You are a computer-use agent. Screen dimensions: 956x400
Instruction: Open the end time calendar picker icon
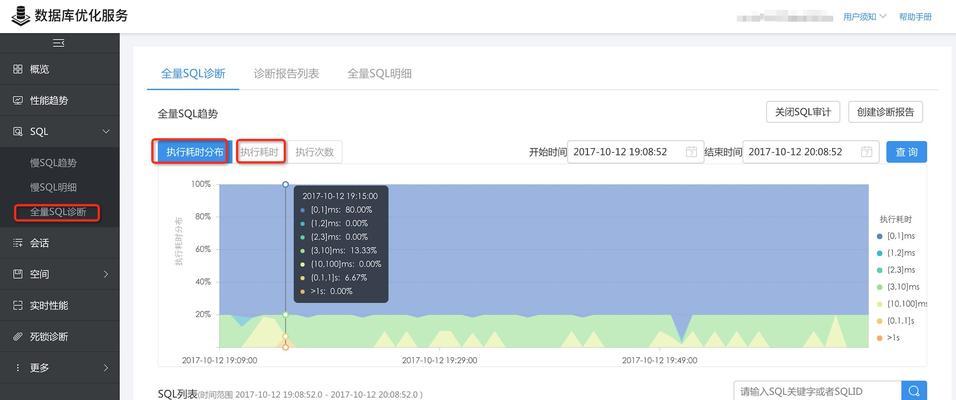(x=866, y=152)
